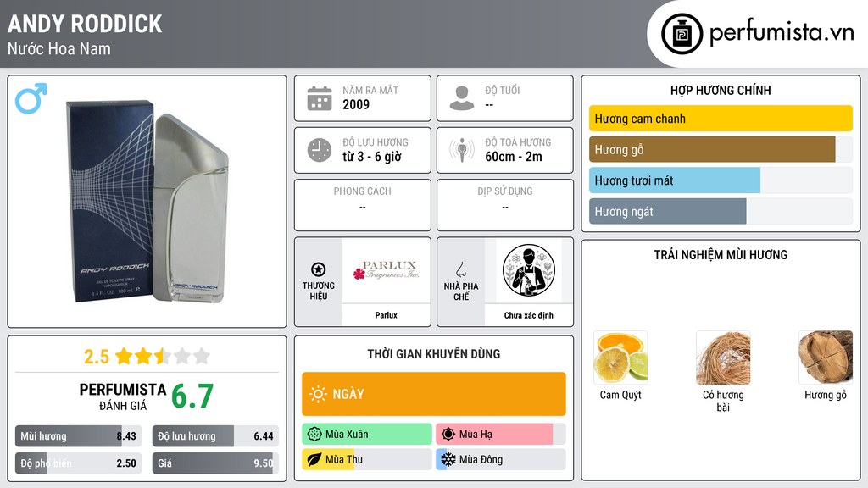
Task: Click the Thời gian khuyên dùng heading
Action: [434, 354]
